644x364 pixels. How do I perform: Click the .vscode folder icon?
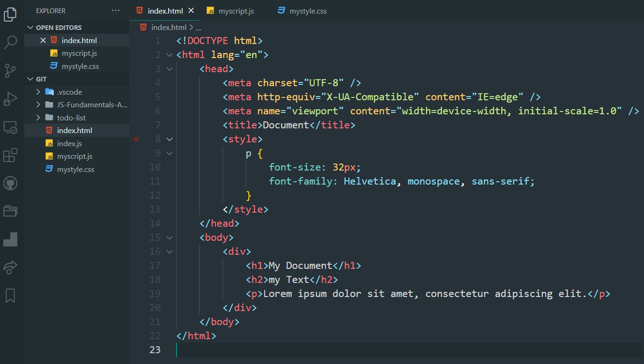coord(49,92)
